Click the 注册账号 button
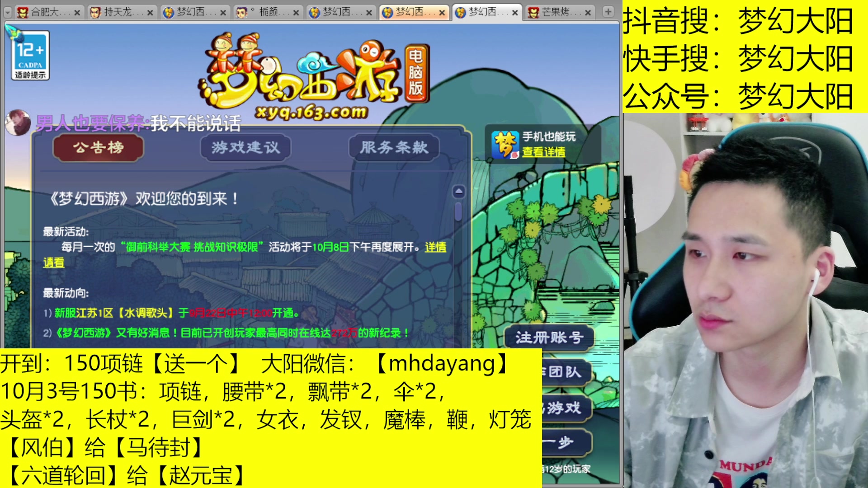This screenshot has height=488, width=868. click(x=549, y=338)
